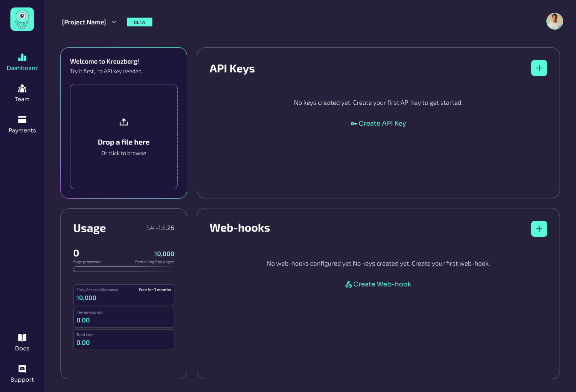Click the upload icon in the drop zone
This screenshot has width=576, height=392.
124,122
